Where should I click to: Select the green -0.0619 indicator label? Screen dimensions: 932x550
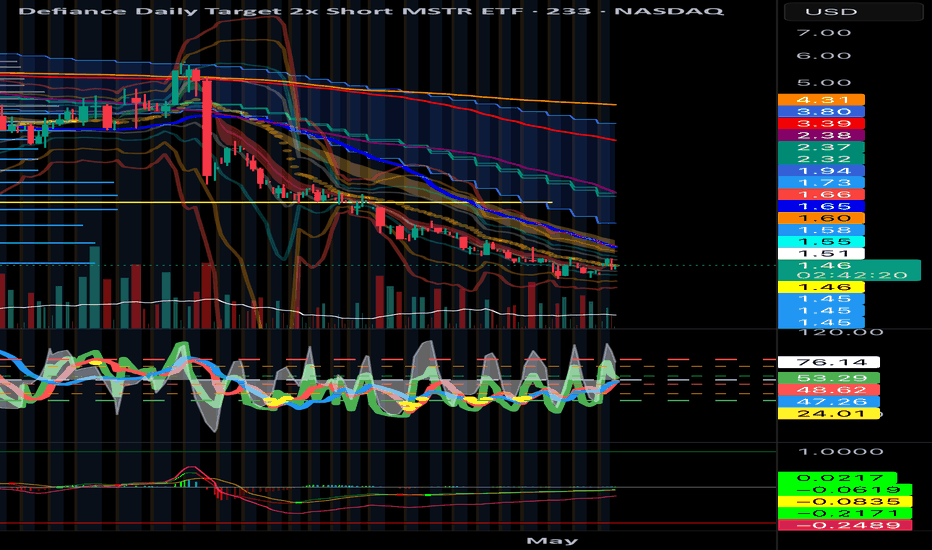click(x=845, y=490)
